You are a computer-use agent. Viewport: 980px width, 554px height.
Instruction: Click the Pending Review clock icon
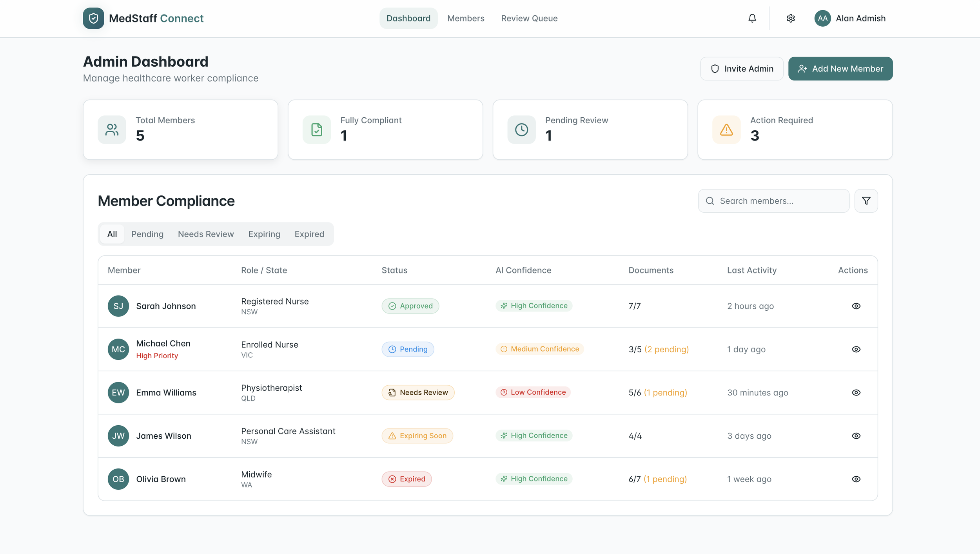pos(521,129)
